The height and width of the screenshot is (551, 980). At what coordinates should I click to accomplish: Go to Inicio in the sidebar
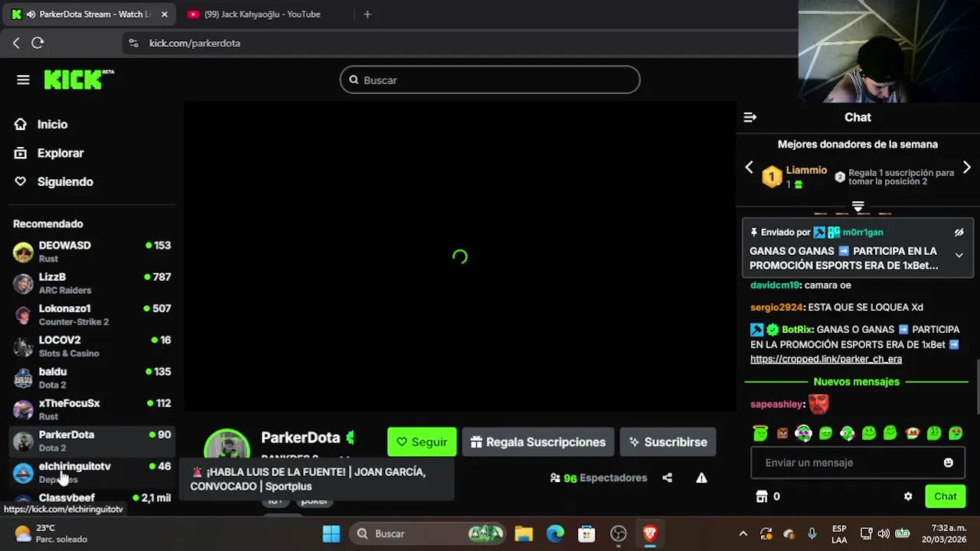[x=52, y=124]
